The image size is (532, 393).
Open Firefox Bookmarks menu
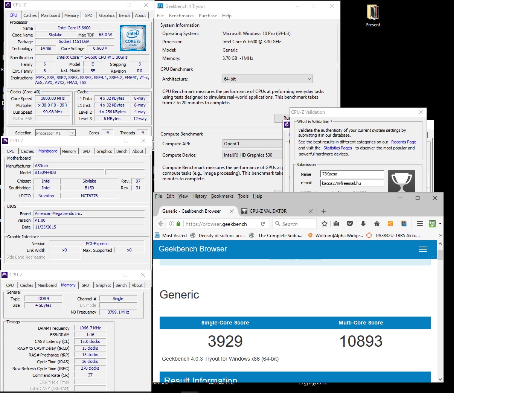pos(222,196)
